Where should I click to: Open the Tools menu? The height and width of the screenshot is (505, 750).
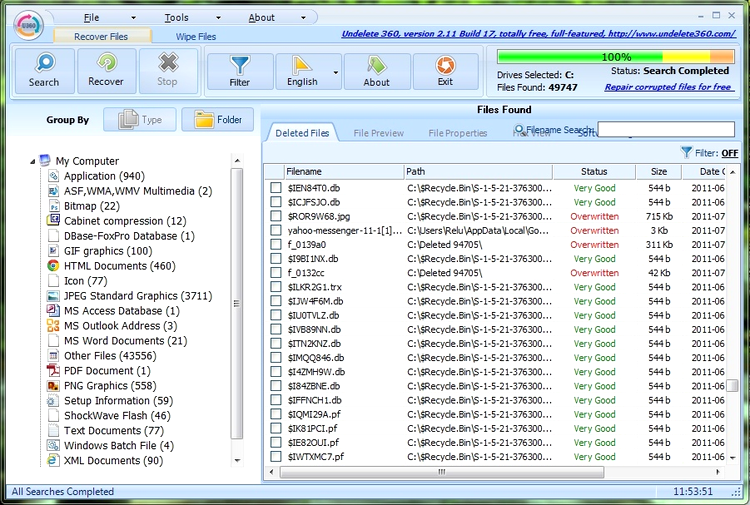coord(176,18)
